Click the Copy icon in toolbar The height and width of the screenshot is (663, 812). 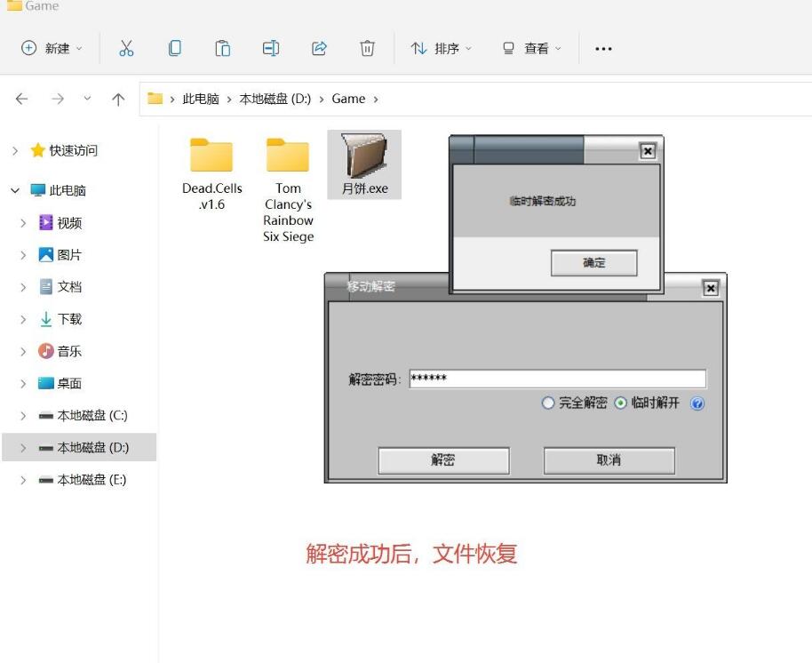pyautogui.click(x=175, y=49)
